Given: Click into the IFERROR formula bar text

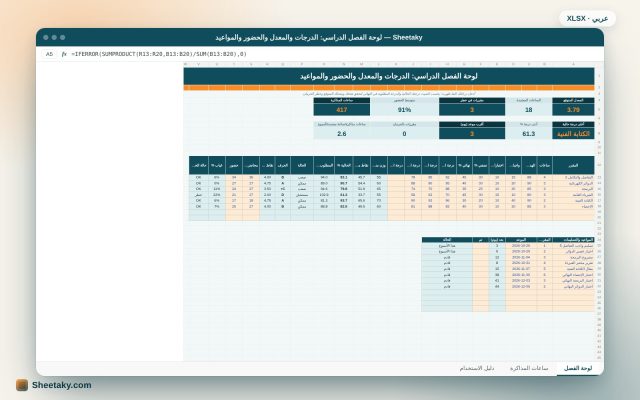Looking at the screenshot, I should point(159,54).
